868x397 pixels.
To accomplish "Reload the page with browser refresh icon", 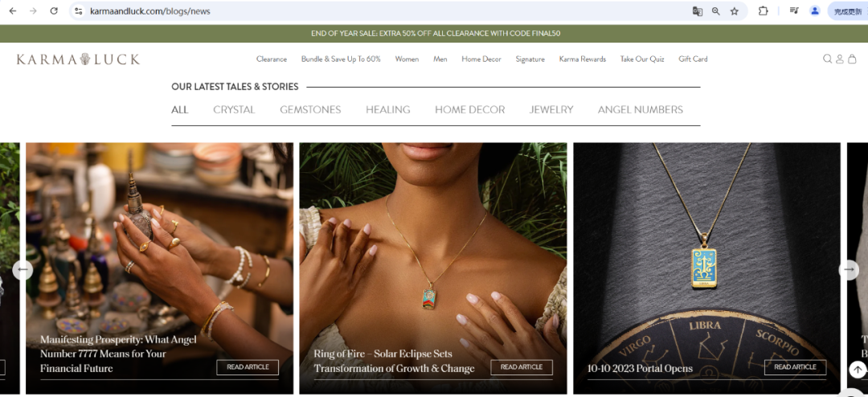I will (x=54, y=11).
